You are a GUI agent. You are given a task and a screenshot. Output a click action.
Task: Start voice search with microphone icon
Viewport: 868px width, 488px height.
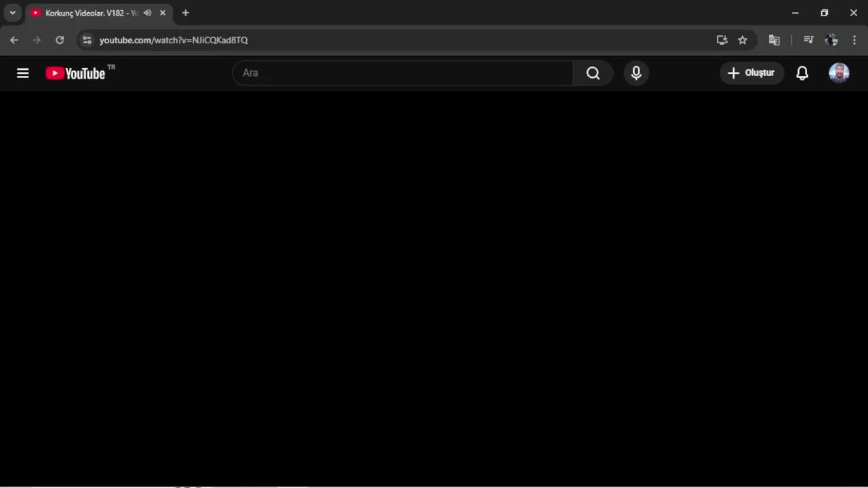click(x=636, y=73)
